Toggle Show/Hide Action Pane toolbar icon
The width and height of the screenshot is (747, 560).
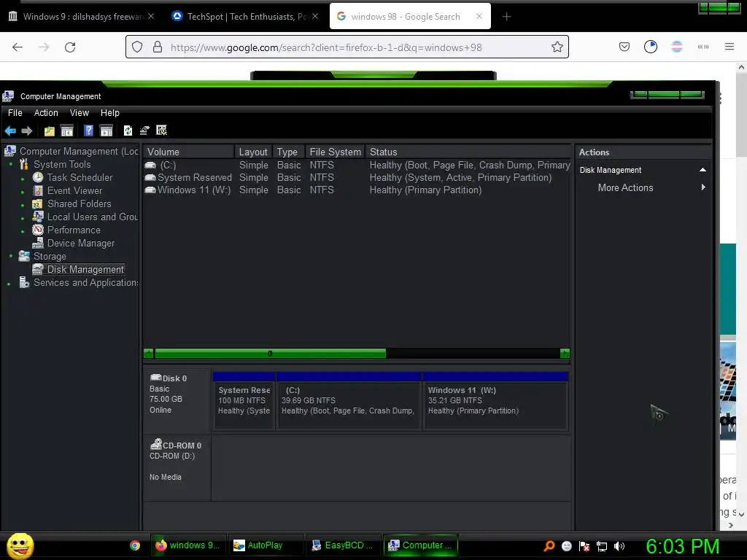point(107,131)
